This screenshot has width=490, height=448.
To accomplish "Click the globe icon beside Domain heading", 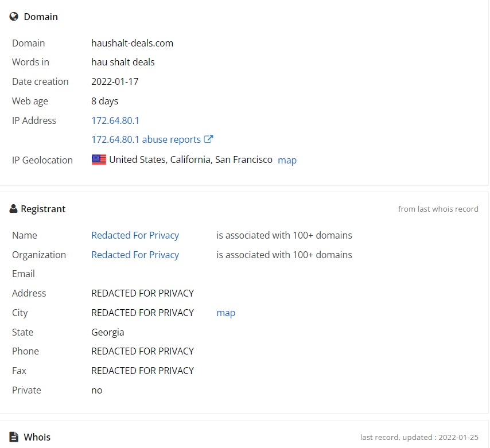I will pyautogui.click(x=14, y=17).
